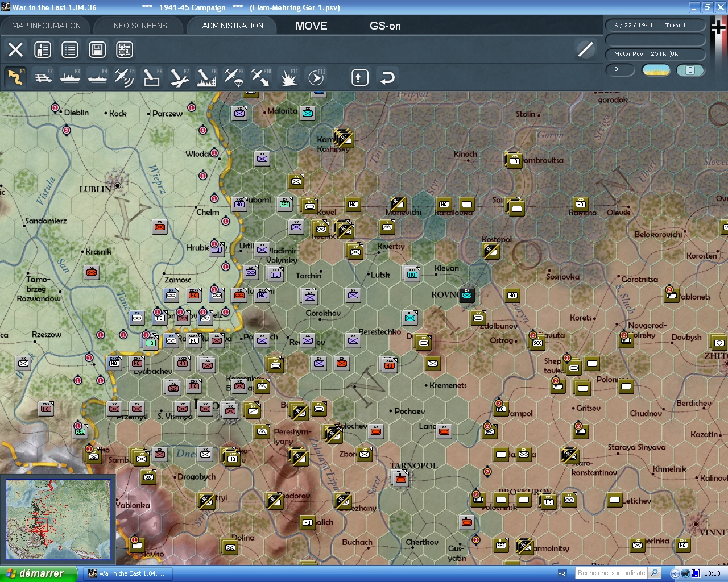Select F9 Air transport mode icon
The width and height of the screenshot is (728, 582).
[x=234, y=77]
